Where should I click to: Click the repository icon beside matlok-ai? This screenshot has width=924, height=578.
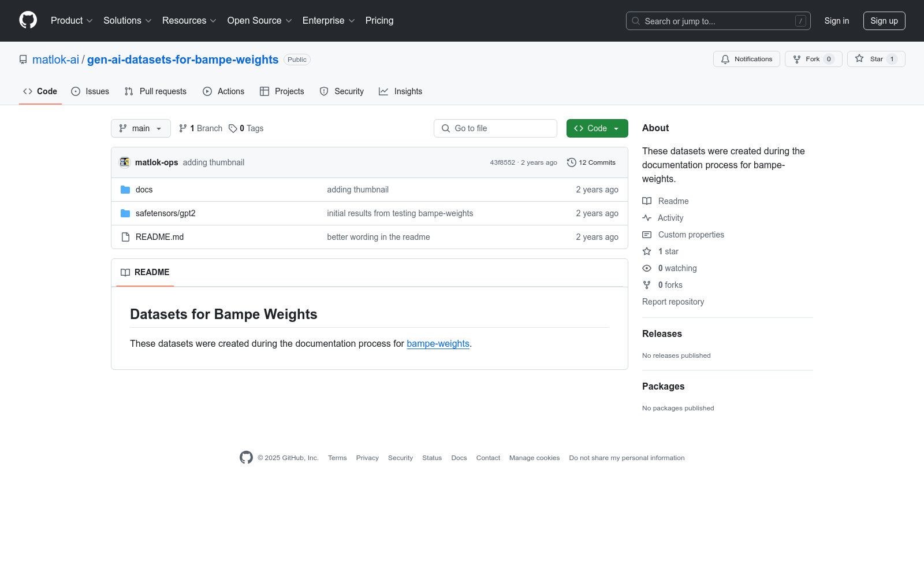point(23,60)
